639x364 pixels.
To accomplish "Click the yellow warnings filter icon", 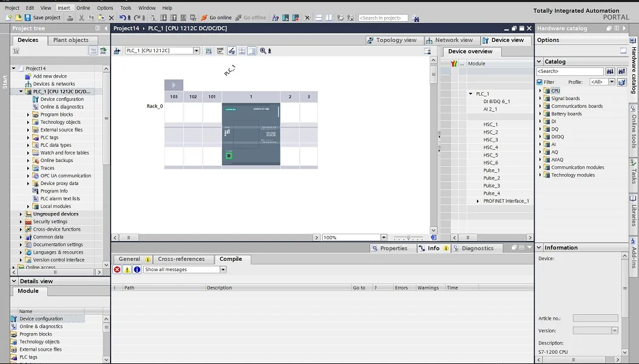I will pyautogui.click(x=127, y=269).
